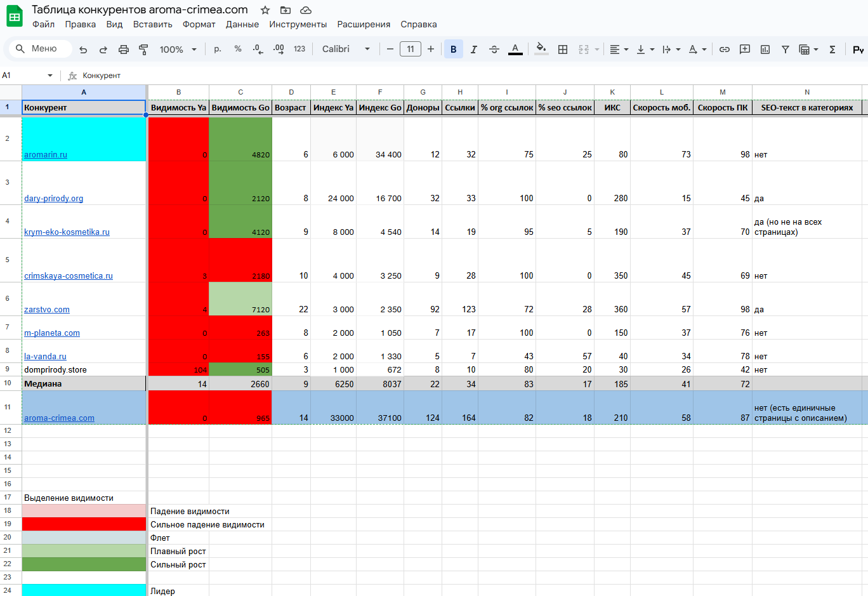Select column K header

[612, 92]
